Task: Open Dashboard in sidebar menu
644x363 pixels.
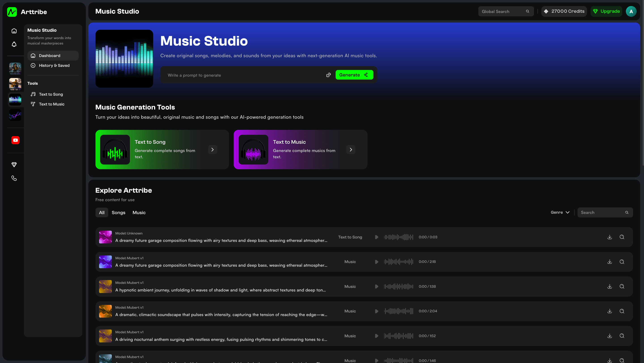Action: coord(53,56)
